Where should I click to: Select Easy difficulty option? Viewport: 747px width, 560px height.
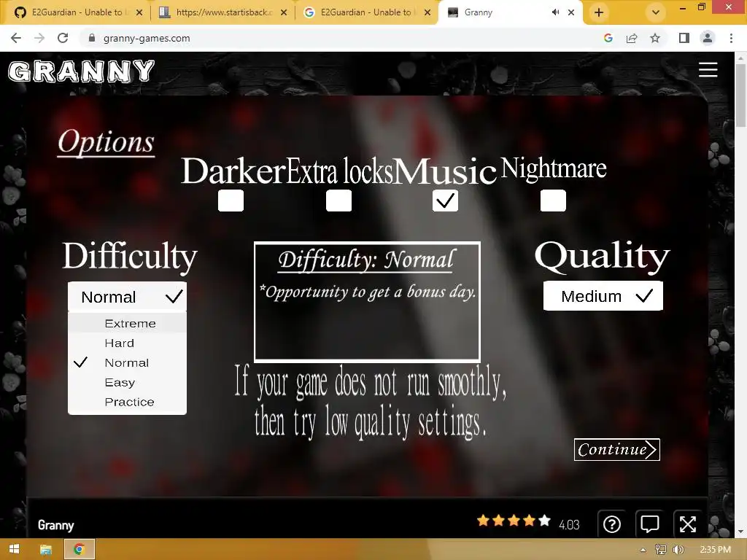[x=127, y=382]
